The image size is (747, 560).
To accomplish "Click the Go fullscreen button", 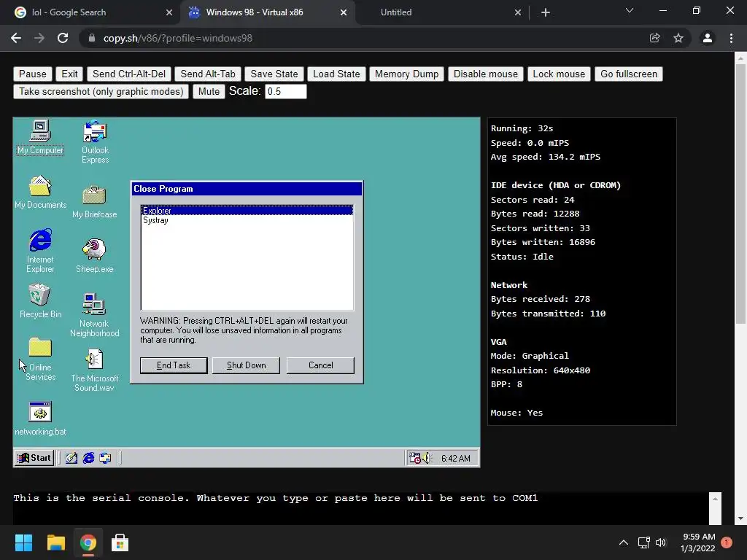I will coord(629,74).
